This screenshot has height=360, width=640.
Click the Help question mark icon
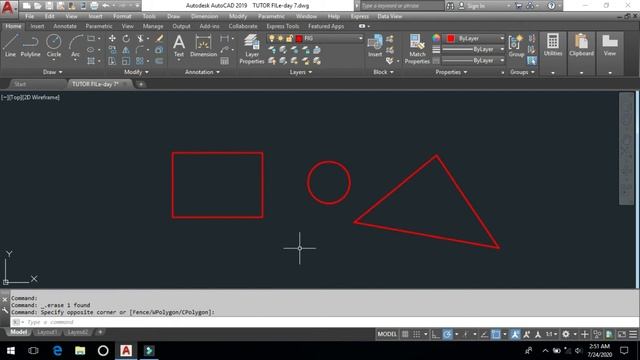pos(551,6)
